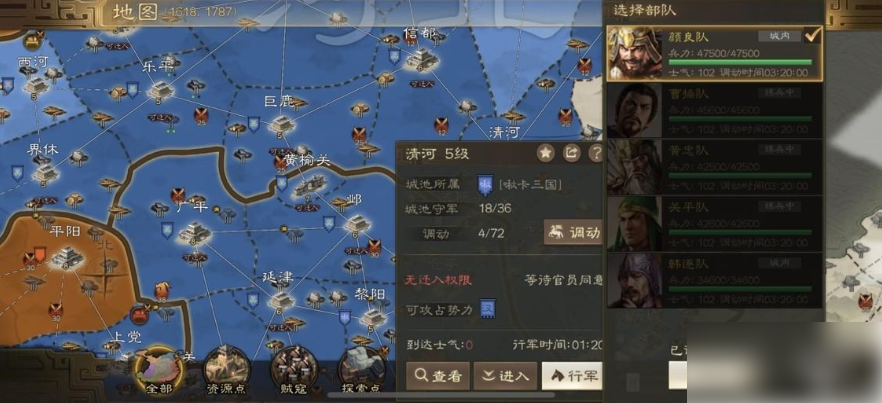The image size is (882, 403).
Task: Click 颜良队 green troop strength bar
Action: point(740,62)
